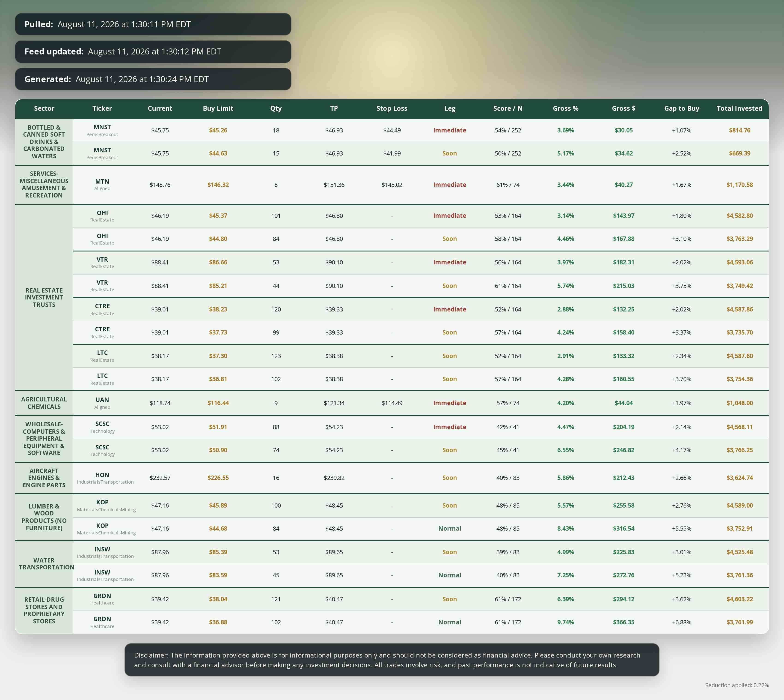The image size is (784, 700).
Task: Click VTR buy limit $86.66
Action: pyautogui.click(x=218, y=262)
